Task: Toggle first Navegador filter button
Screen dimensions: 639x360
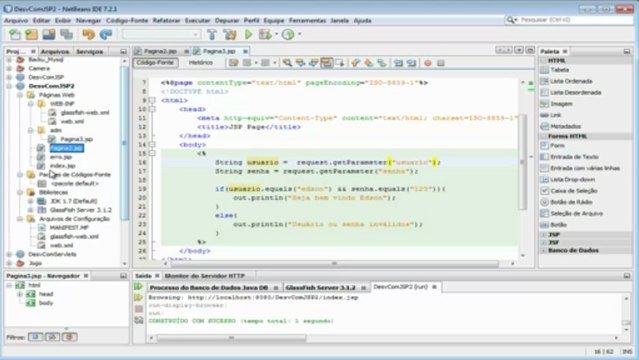Action: point(35,337)
